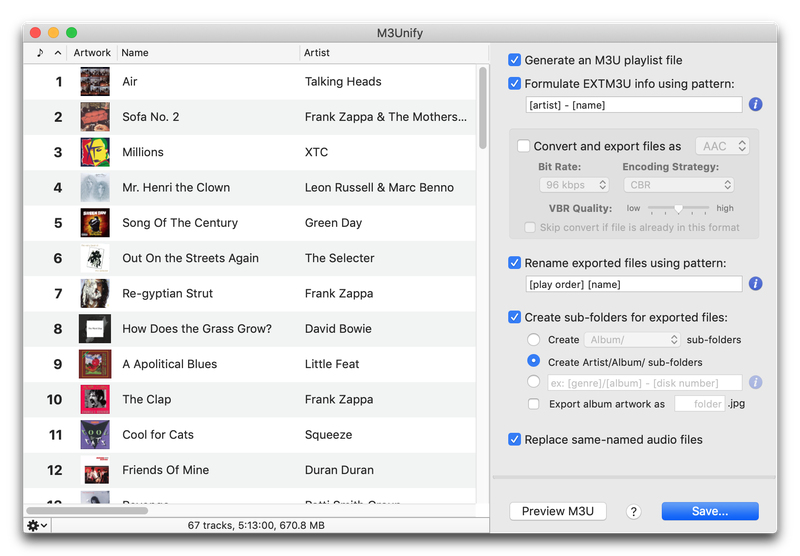Image resolution: width=800 pixels, height=556 pixels.
Task: Click artwork for Re-gyptian Strut
Action: click(x=95, y=293)
